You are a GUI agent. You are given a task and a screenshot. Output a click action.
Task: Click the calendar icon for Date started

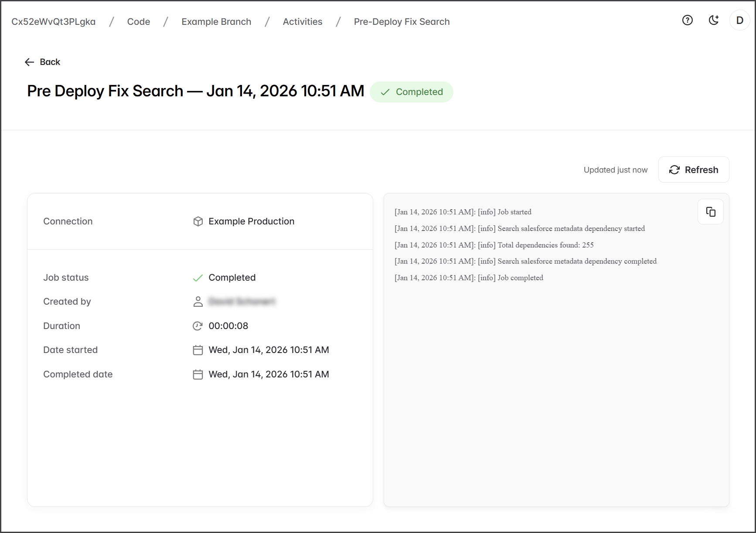[x=198, y=350]
